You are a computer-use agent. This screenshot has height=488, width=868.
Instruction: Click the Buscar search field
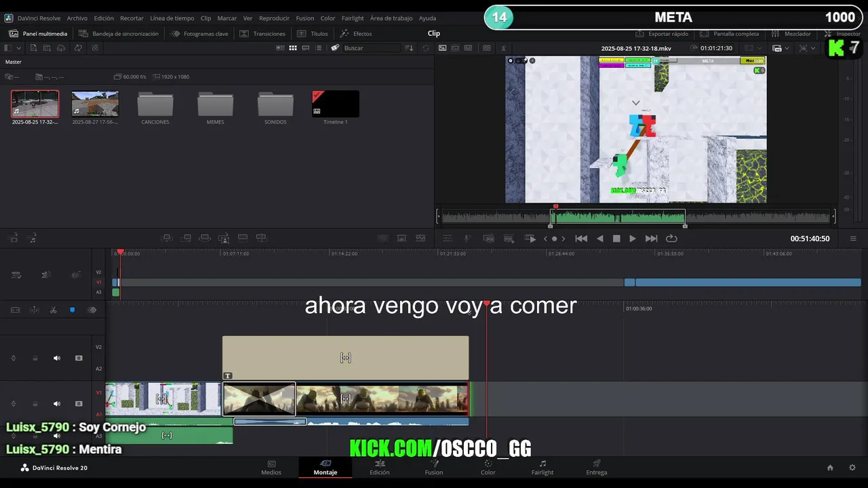point(372,48)
